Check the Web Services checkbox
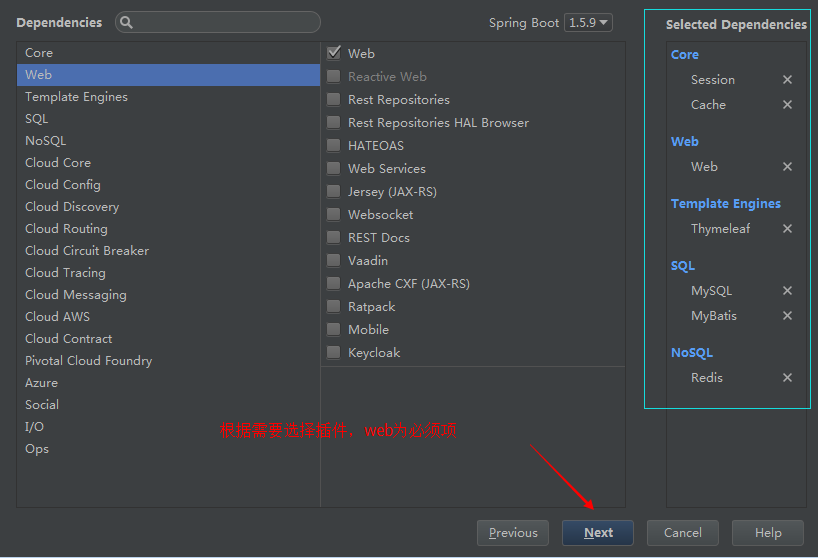The image size is (818, 558). pos(333,168)
